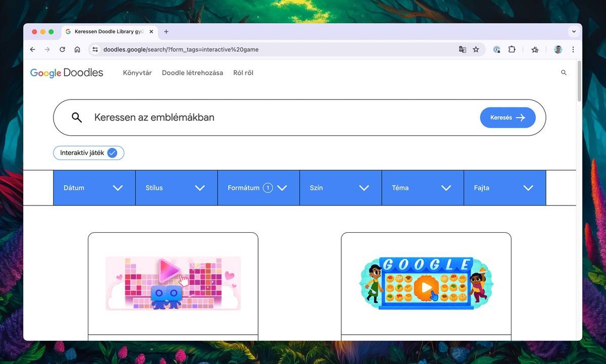The height and width of the screenshot is (364, 606).
Task: Open the Chrome three-dot menu
Action: tap(573, 49)
